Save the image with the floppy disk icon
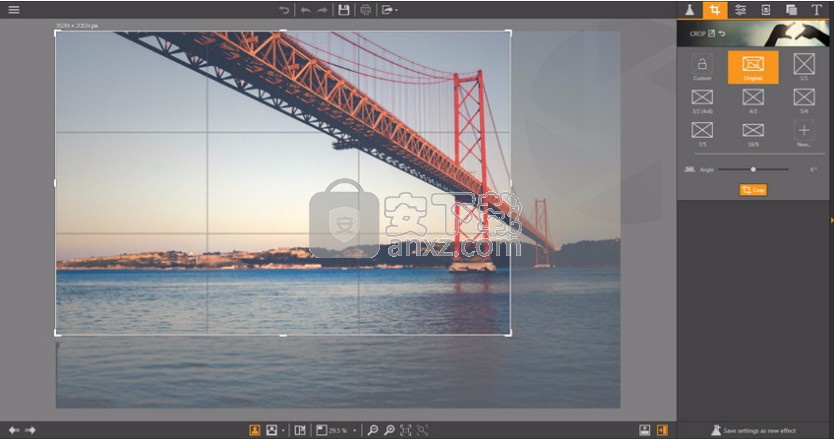 pos(344,10)
